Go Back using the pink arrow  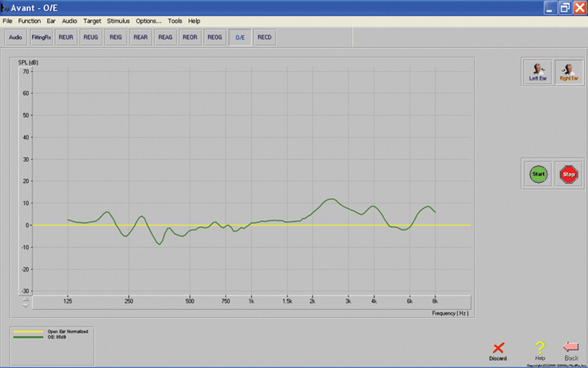[x=571, y=350]
